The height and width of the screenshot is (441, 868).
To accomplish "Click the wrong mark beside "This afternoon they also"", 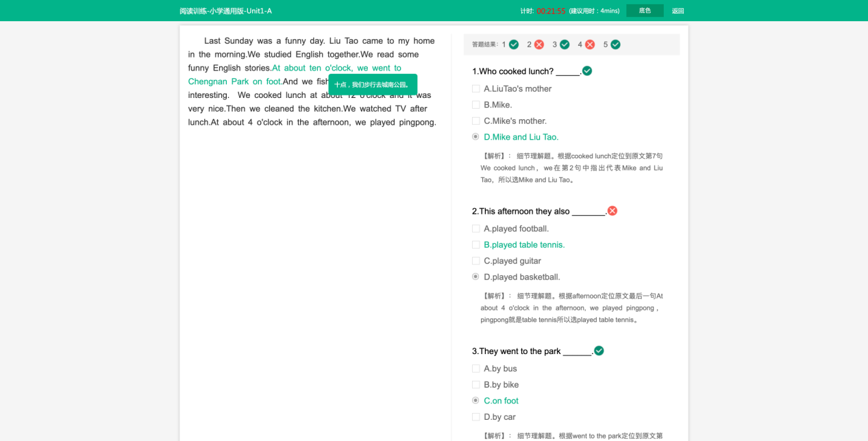I will click(x=612, y=211).
